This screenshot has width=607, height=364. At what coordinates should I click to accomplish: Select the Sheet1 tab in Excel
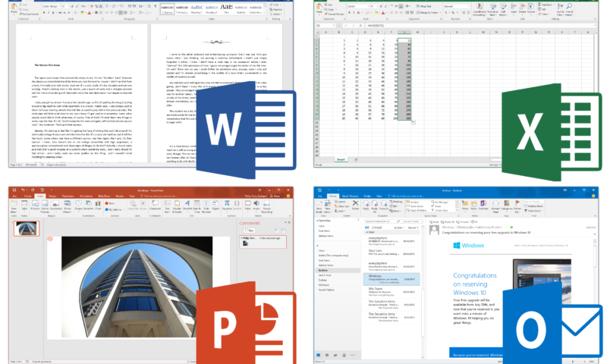pos(341,159)
